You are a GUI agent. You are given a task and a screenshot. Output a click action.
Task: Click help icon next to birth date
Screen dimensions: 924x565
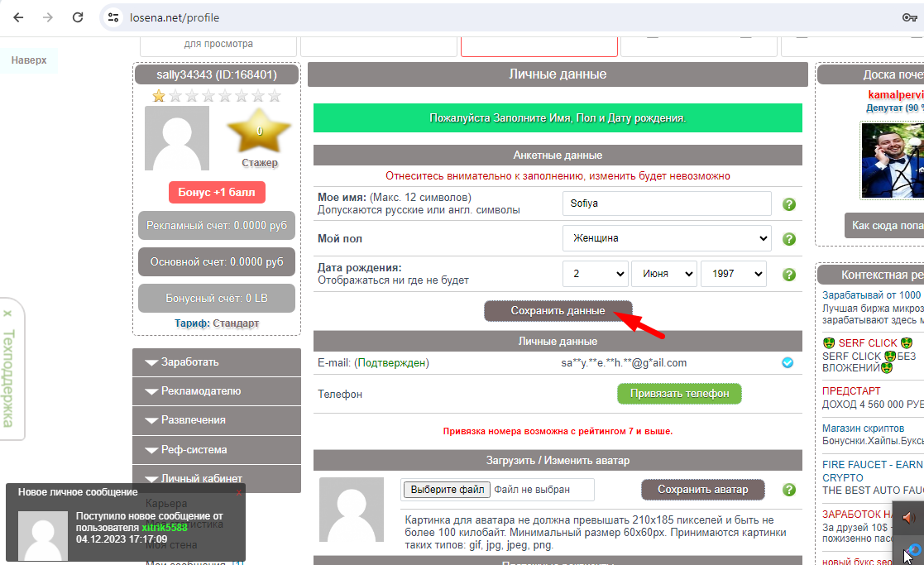coord(789,275)
